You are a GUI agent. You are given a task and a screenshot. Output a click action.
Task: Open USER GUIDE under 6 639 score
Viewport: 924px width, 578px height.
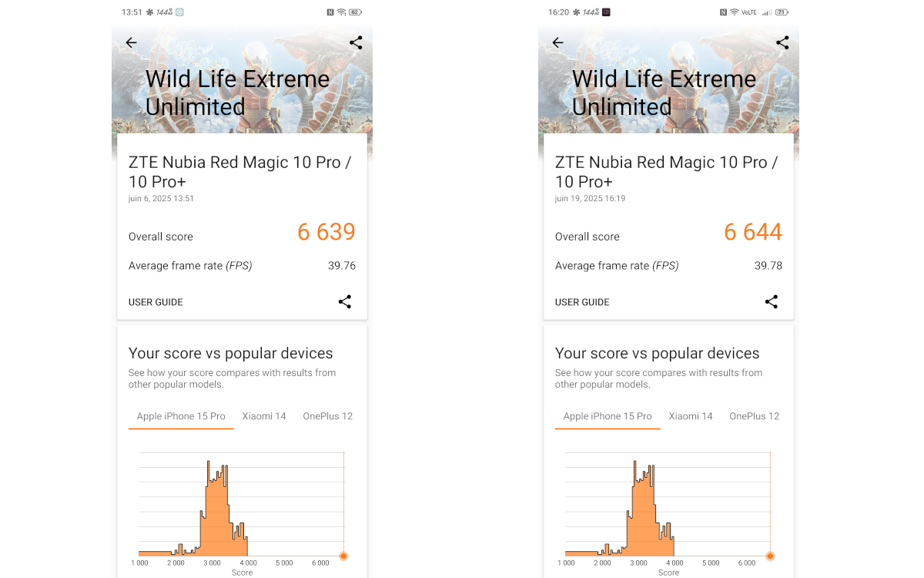point(156,302)
